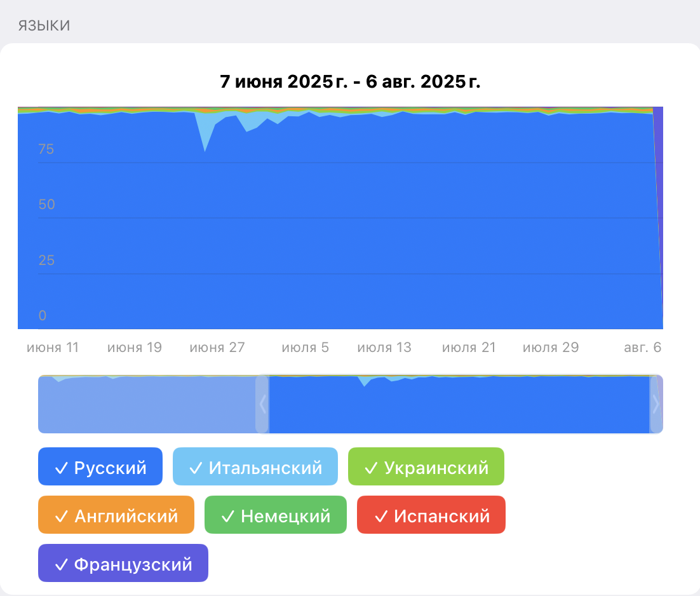Click the date range title 7 июня 2025
700x596 pixels.
(350, 82)
